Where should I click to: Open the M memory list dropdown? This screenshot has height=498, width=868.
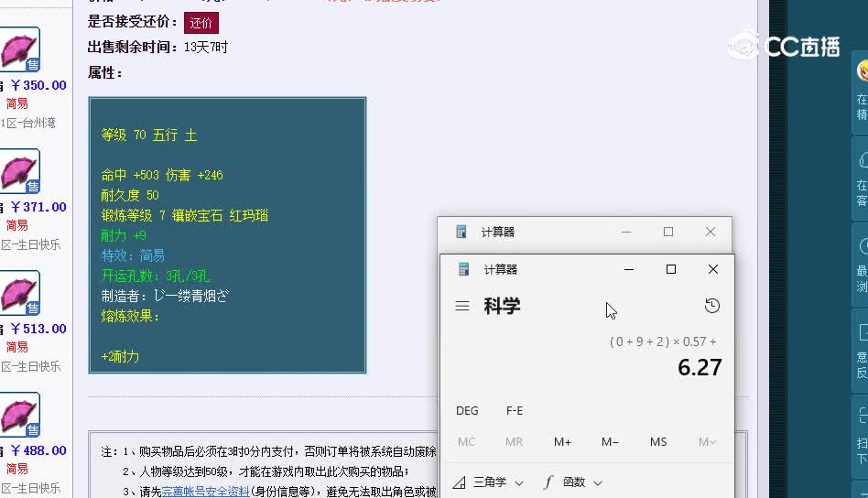(x=707, y=441)
